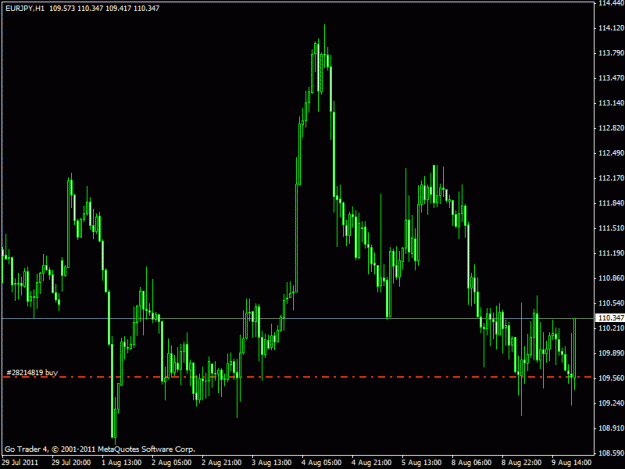This screenshot has width=625, height=469.
Task: Click the 111.840 price scale label
Action: (x=611, y=203)
